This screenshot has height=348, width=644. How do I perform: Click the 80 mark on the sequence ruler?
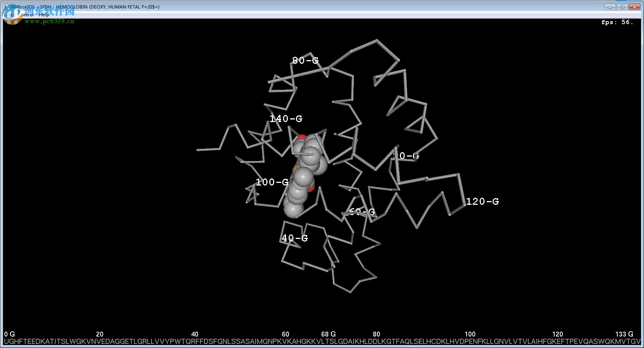point(377,334)
